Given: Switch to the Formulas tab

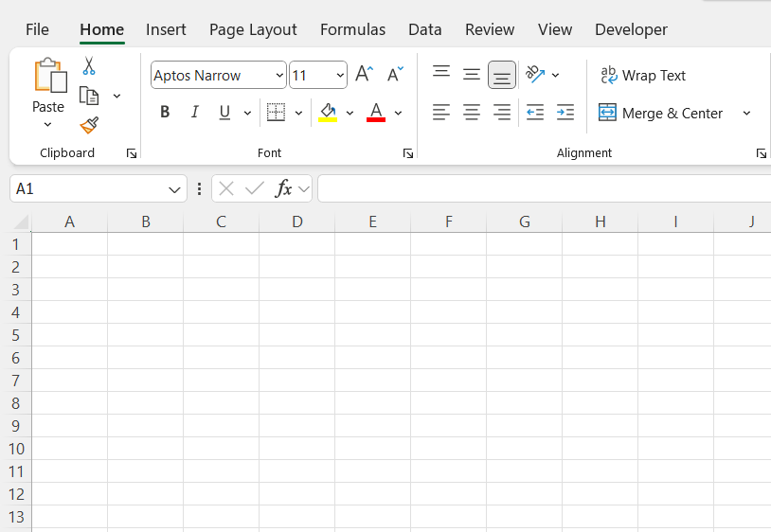Looking at the screenshot, I should 352,29.
